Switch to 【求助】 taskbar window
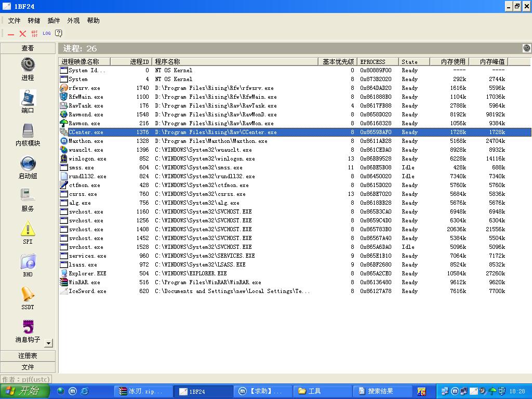Viewport: 532px width, 399px height. pos(263,391)
